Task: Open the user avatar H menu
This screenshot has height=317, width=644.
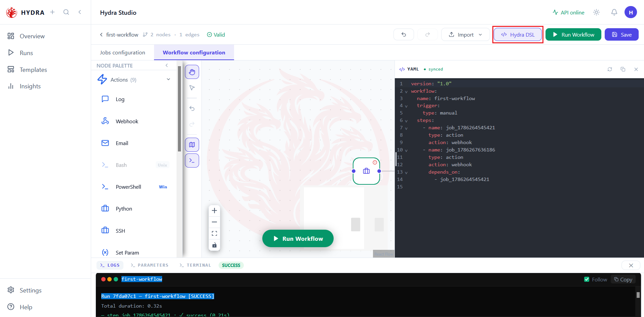Action: coord(631,12)
